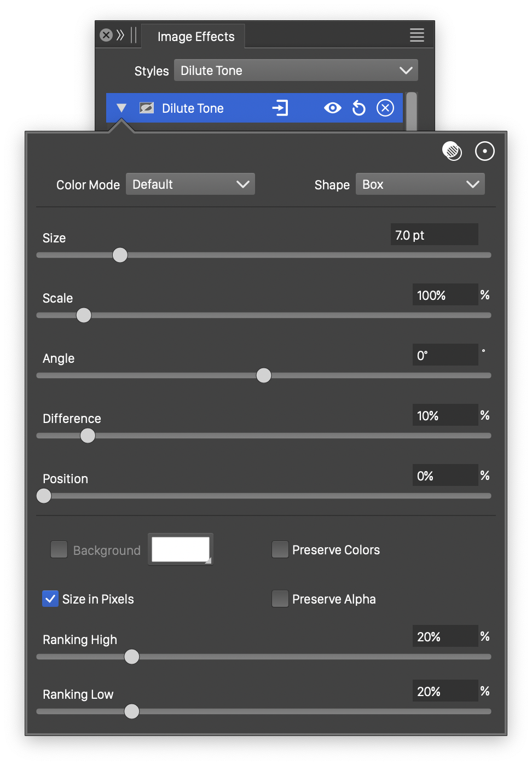Collapse the Dilute Tone disclosure triangle

pyautogui.click(x=122, y=108)
